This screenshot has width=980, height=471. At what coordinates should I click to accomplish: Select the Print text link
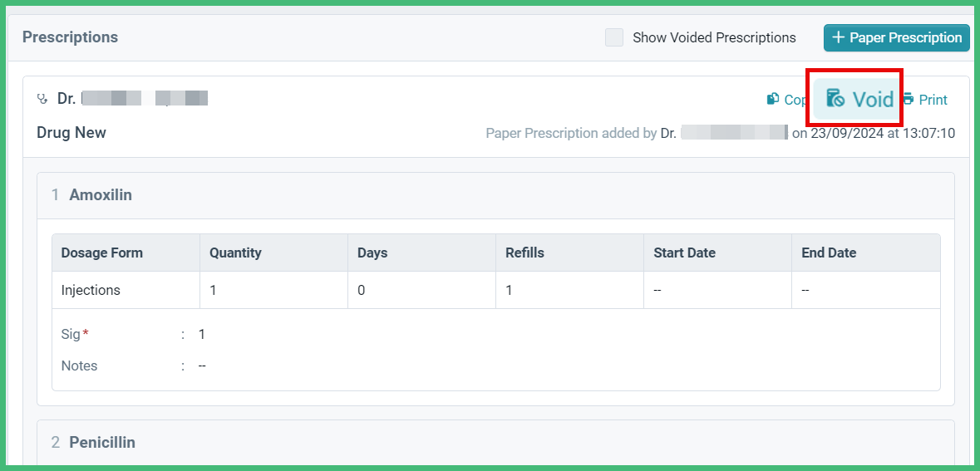tap(933, 100)
